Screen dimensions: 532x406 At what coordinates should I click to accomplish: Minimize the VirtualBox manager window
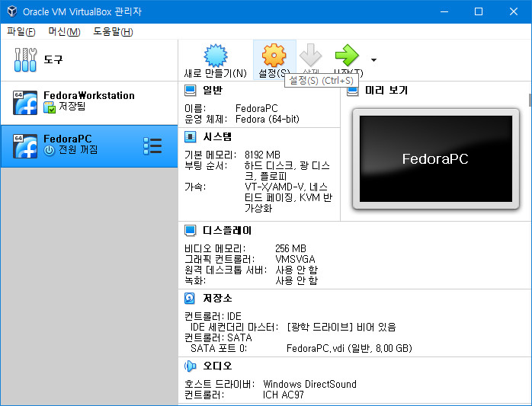tap(444, 11)
